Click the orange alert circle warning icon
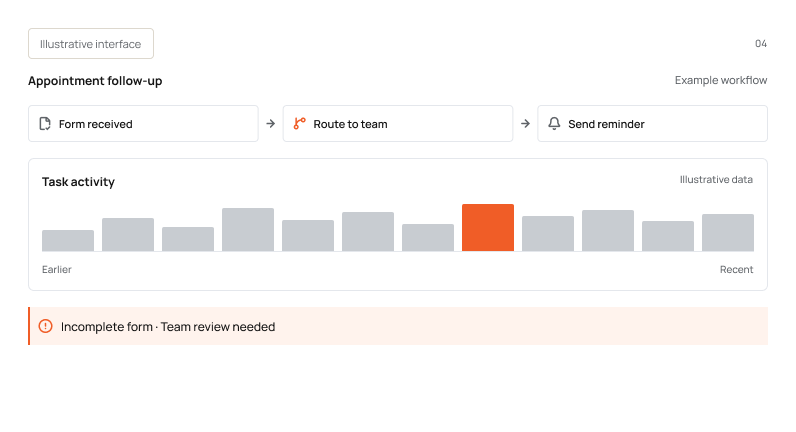 click(46, 326)
